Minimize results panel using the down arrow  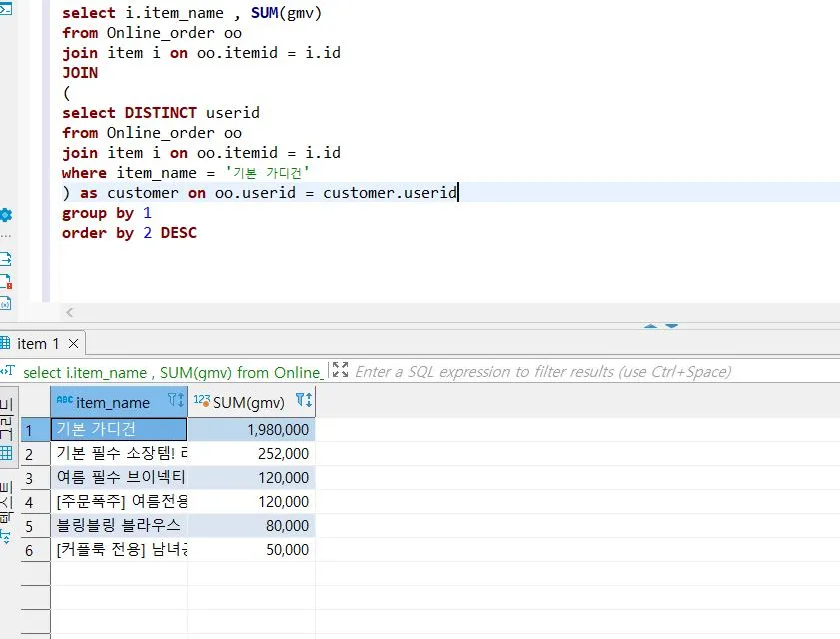point(671,326)
